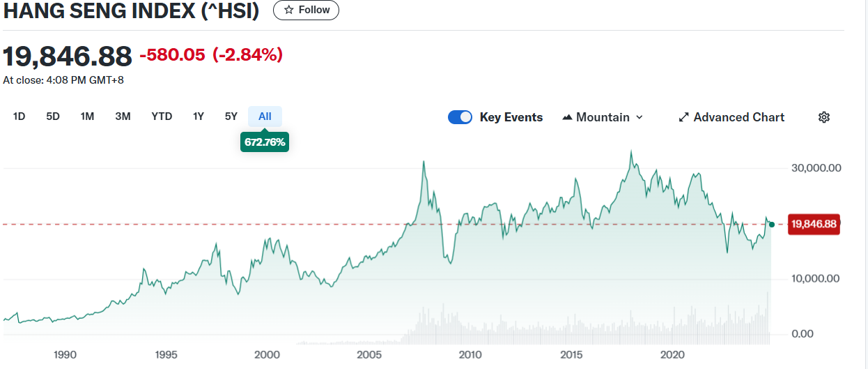
Task: Click the red 19,846.88 price label on axis
Action: click(813, 224)
